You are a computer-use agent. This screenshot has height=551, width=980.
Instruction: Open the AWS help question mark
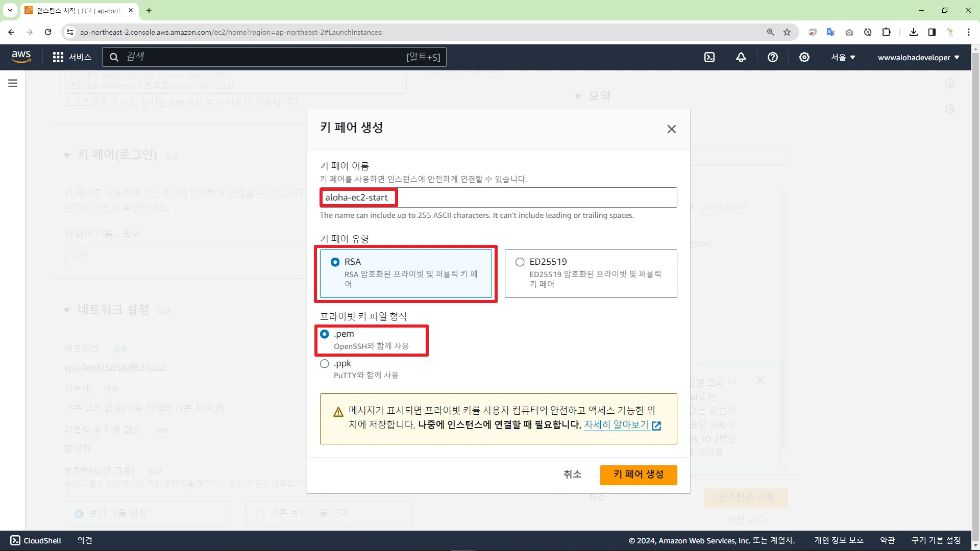click(x=773, y=57)
